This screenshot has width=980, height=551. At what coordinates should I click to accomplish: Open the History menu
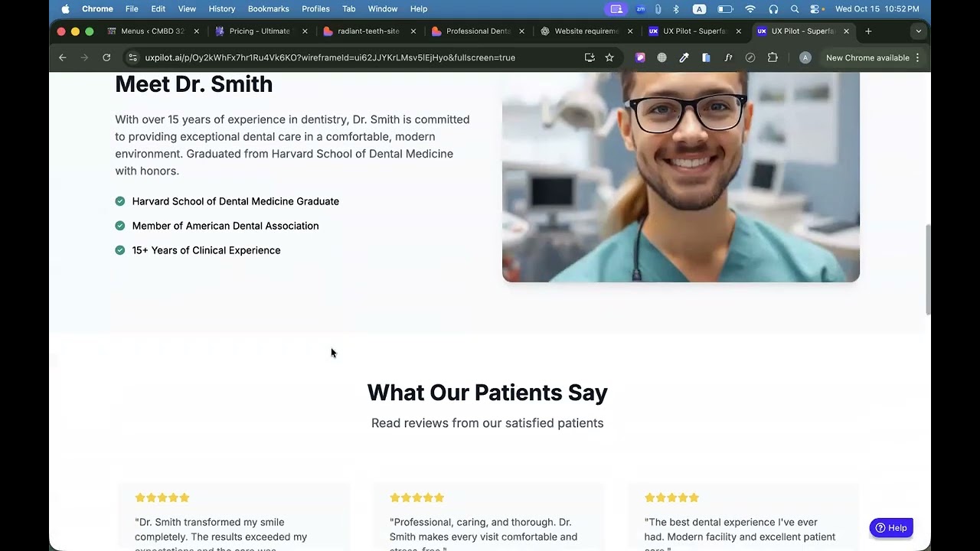point(222,9)
